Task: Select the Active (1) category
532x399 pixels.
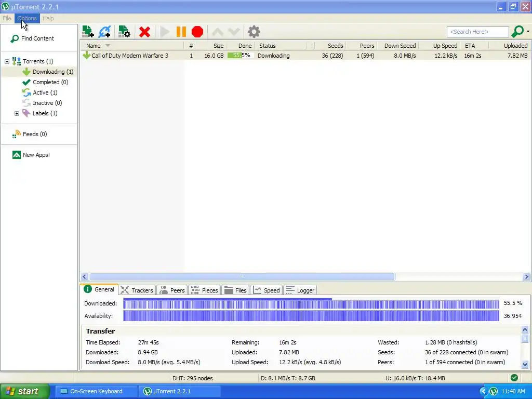Action: pyautogui.click(x=39, y=92)
